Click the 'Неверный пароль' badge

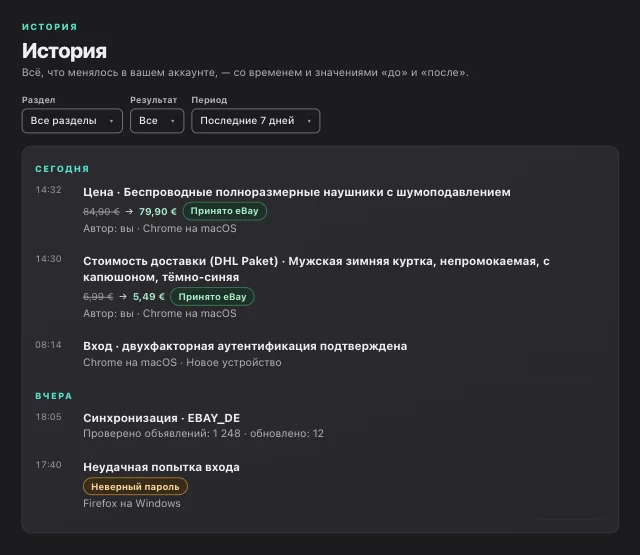click(135, 486)
